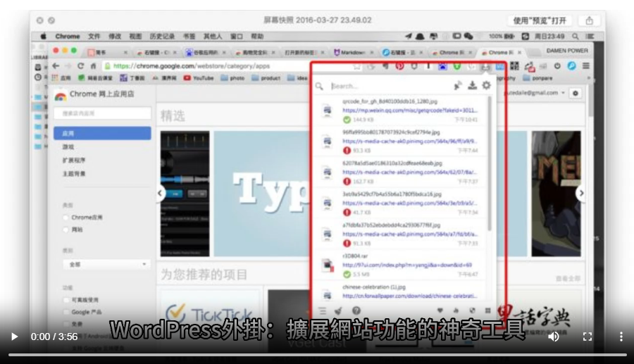Open the download manager extension icon
The width and height of the screenshot is (634, 364).
point(485,66)
